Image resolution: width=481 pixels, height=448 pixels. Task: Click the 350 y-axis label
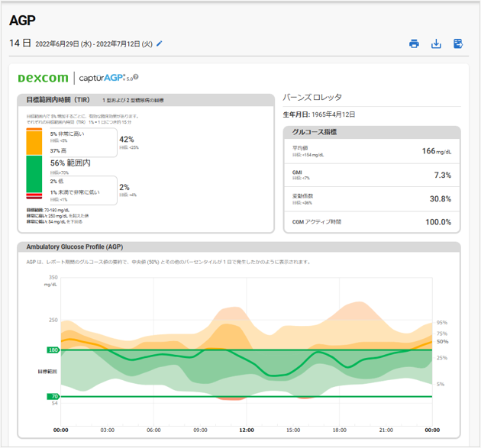click(x=53, y=278)
